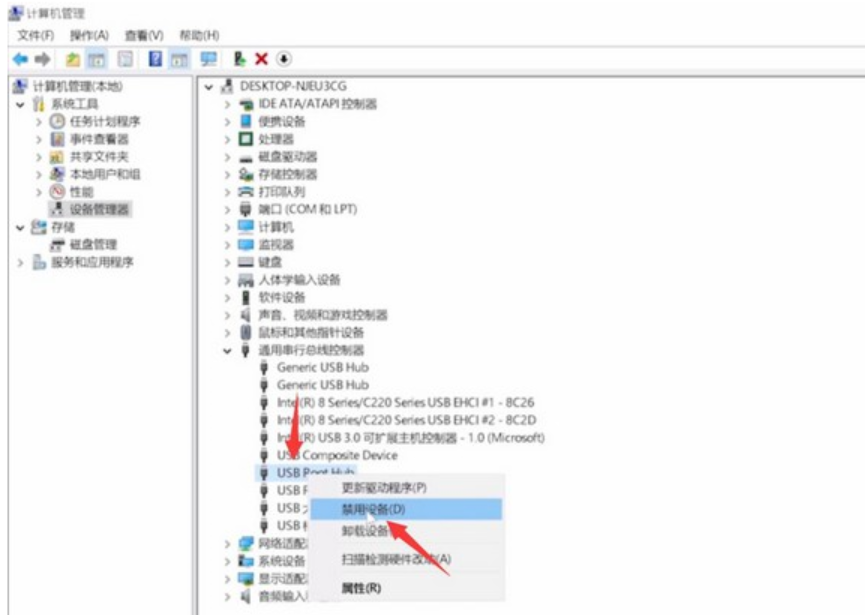Choose 更新驱动程序(P) in context menu

click(x=383, y=487)
